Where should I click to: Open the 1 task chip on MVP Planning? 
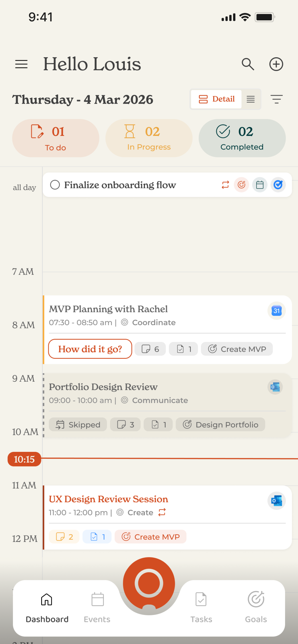click(x=183, y=349)
